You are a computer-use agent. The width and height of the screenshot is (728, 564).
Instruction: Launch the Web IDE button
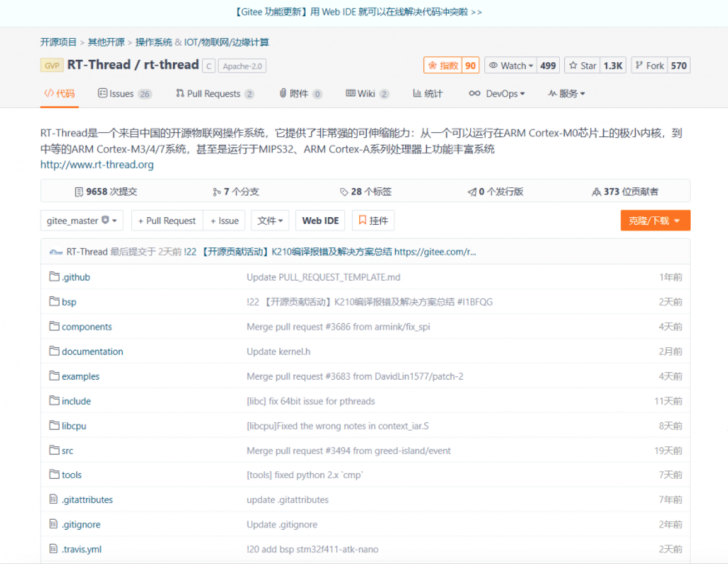pyautogui.click(x=320, y=221)
